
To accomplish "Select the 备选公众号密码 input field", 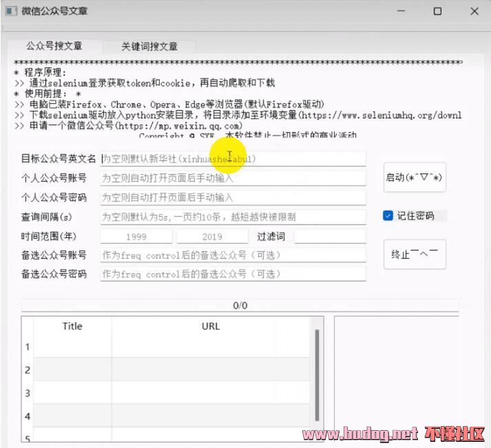I will (x=233, y=274).
